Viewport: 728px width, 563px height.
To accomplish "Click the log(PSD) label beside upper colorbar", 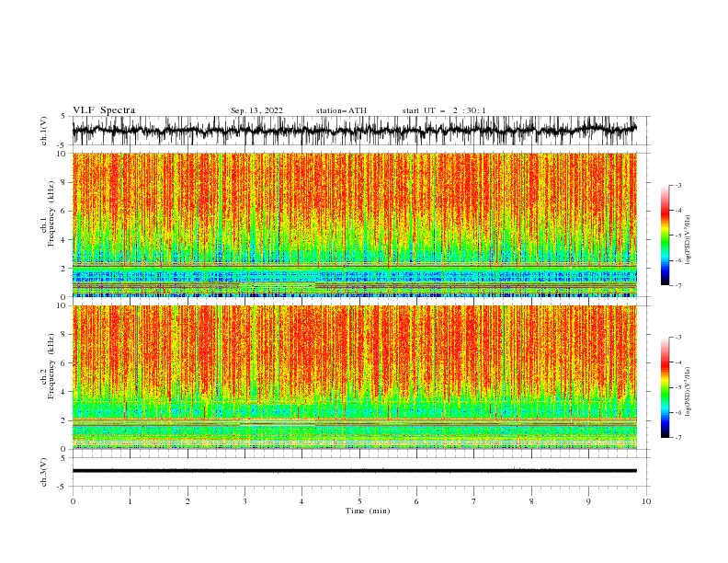I will pyautogui.click(x=688, y=240).
